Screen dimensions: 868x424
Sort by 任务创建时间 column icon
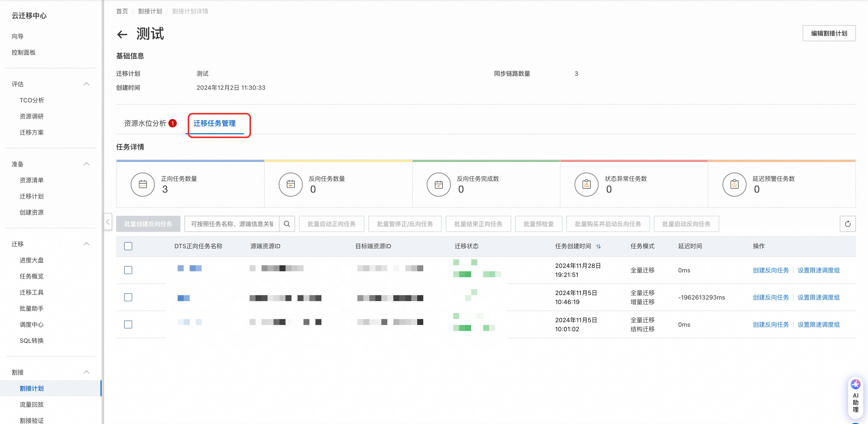[x=598, y=246]
